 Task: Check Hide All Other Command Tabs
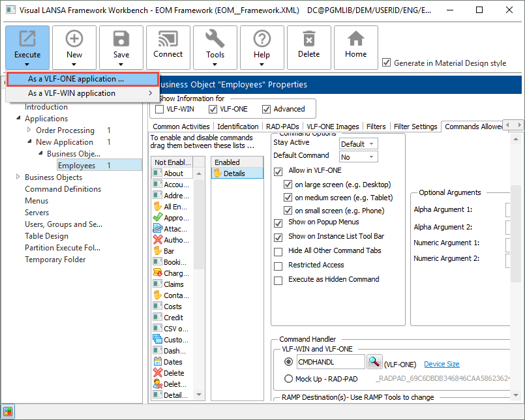click(278, 252)
